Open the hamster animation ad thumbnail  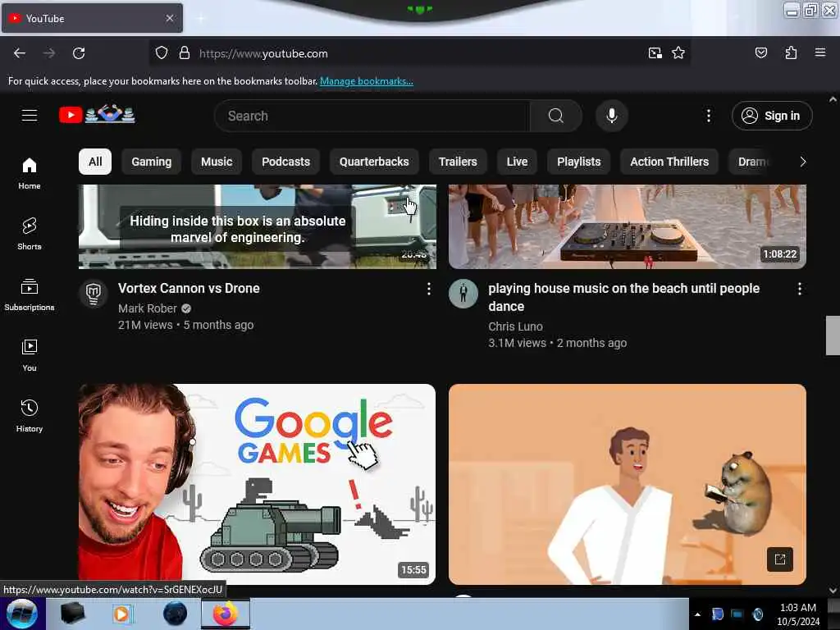point(628,484)
